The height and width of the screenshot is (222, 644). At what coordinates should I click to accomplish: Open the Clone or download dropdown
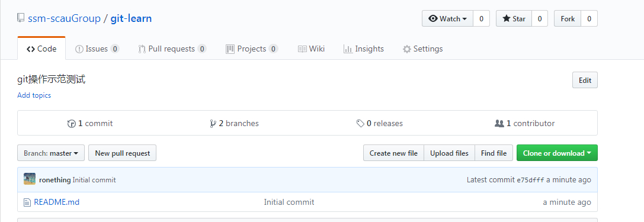(557, 153)
